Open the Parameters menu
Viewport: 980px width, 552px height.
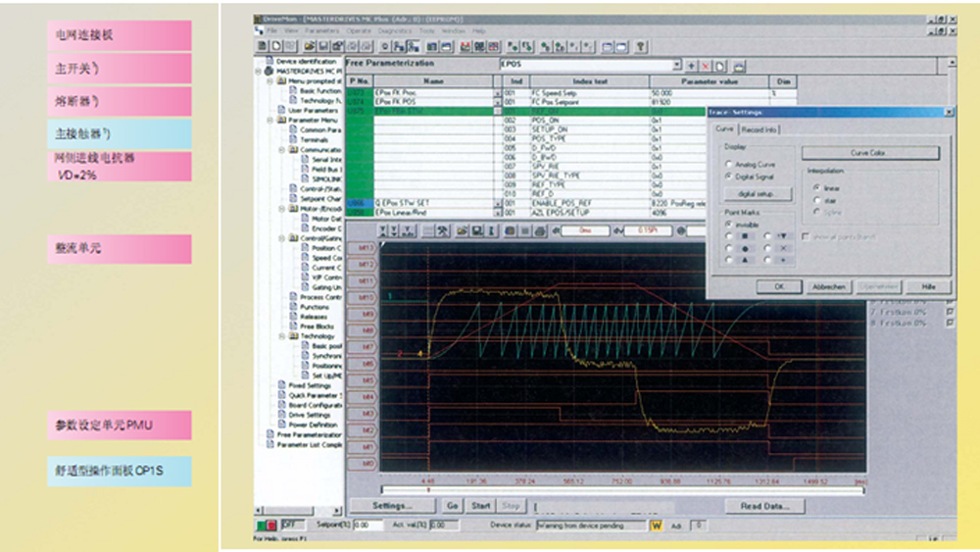point(324,30)
